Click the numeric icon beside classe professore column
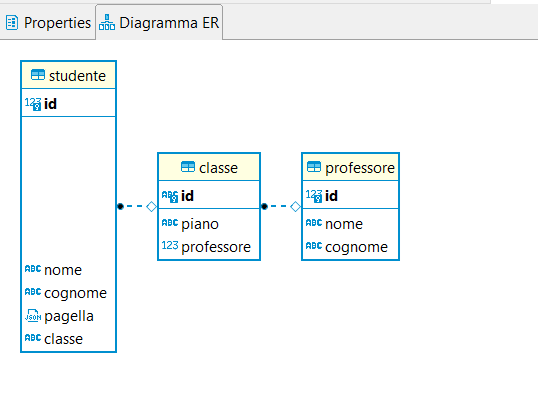The height and width of the screenshot is (410, 538). click(x=170, y=246)
